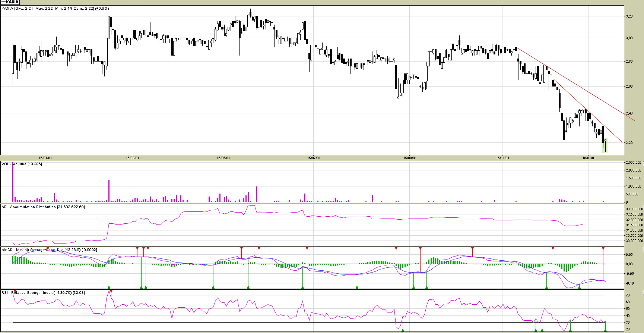
Task: Click the KANIA price header with Otw. values
Action: click(x=55, y=9)
